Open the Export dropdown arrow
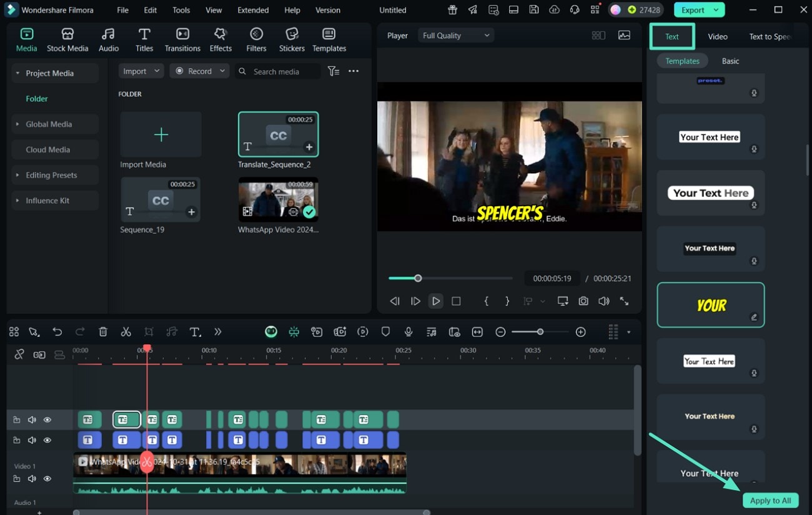812x515 pixels. point(716,10)
